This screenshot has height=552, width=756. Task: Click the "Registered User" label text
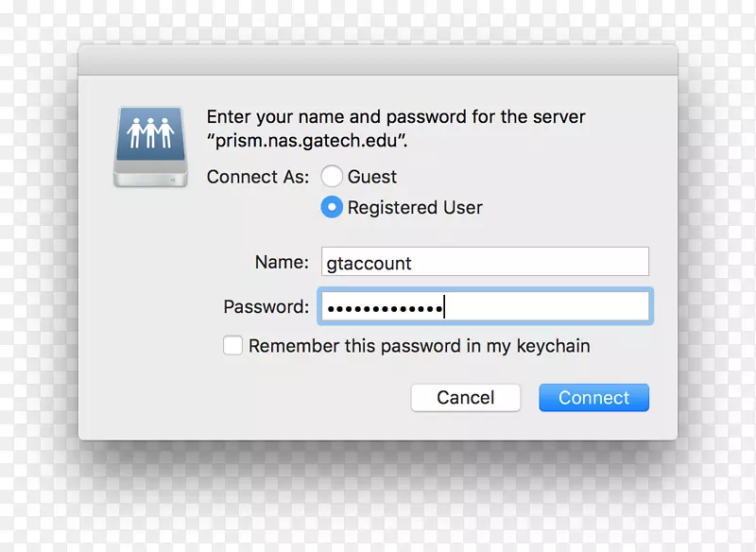(x=415, y=208)
